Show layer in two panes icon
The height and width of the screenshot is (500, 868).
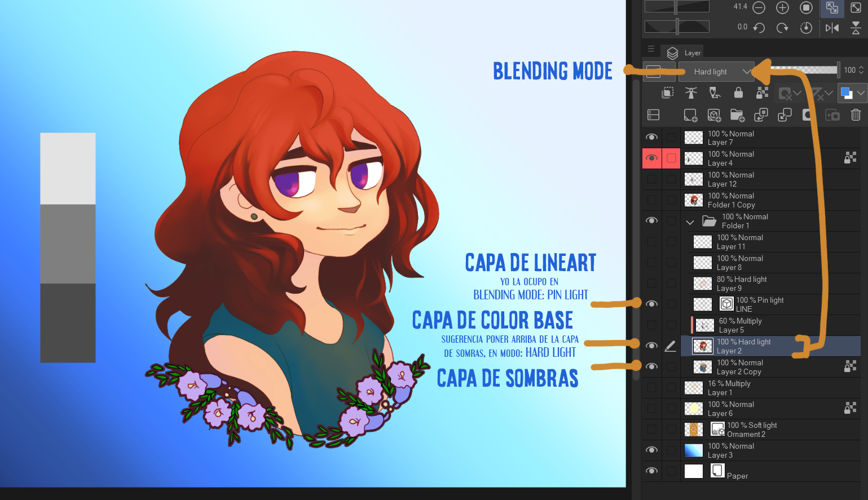(x=653, y=115)
